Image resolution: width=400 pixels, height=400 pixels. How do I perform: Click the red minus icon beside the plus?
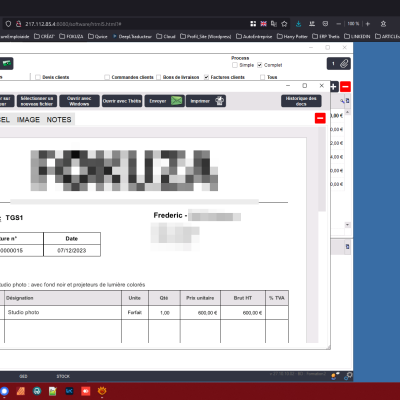345,87
